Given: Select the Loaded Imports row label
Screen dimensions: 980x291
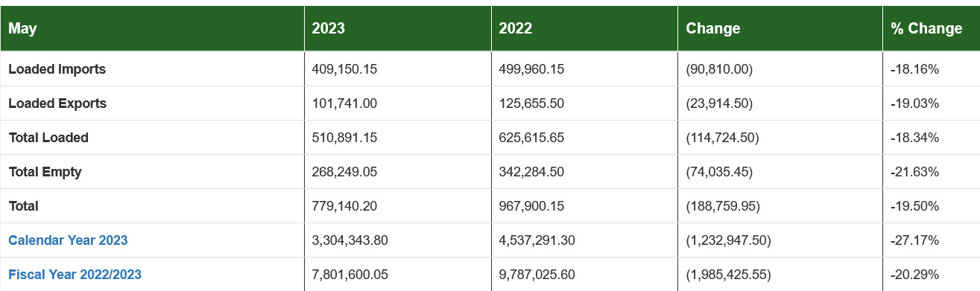Looking at the screenshot, I should coord(57,69).
